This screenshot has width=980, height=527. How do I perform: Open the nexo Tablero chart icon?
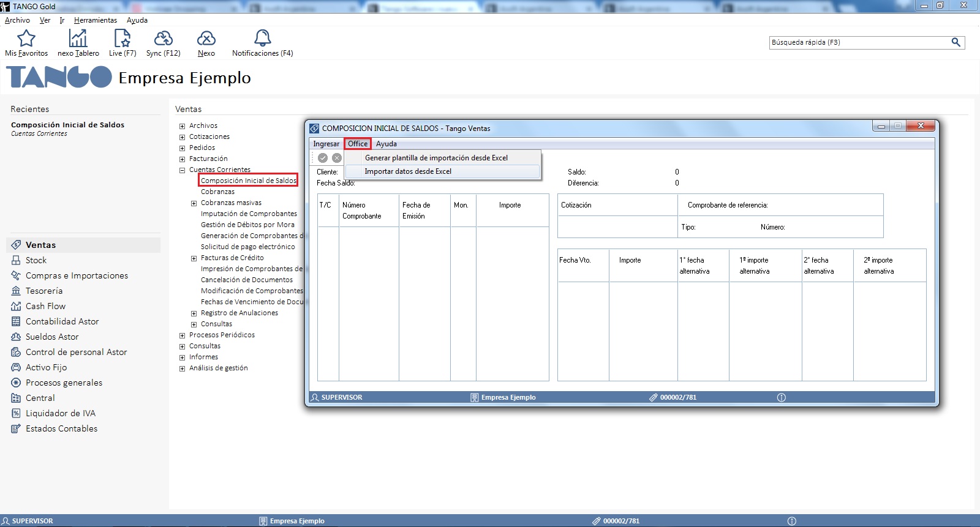78,39
